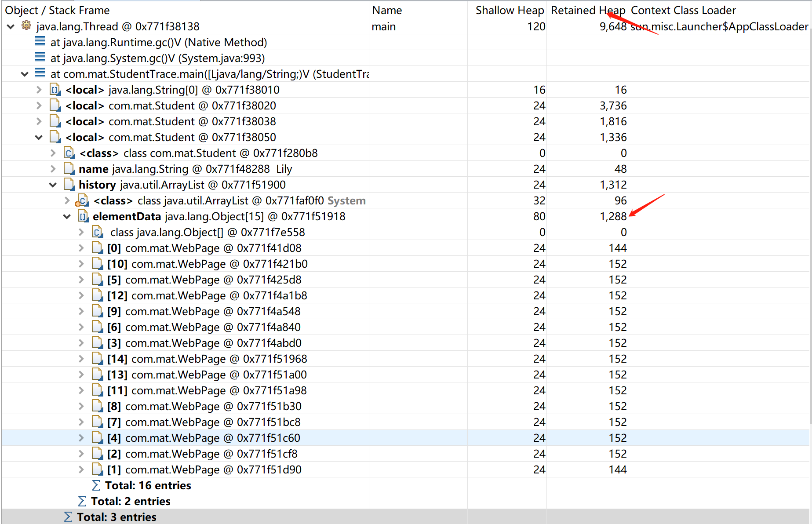Image resolution: width=812 pixels, height=524 pixels.
Task: Click object icon for WebPage [0] entry
Action: [x=97, y=248]
